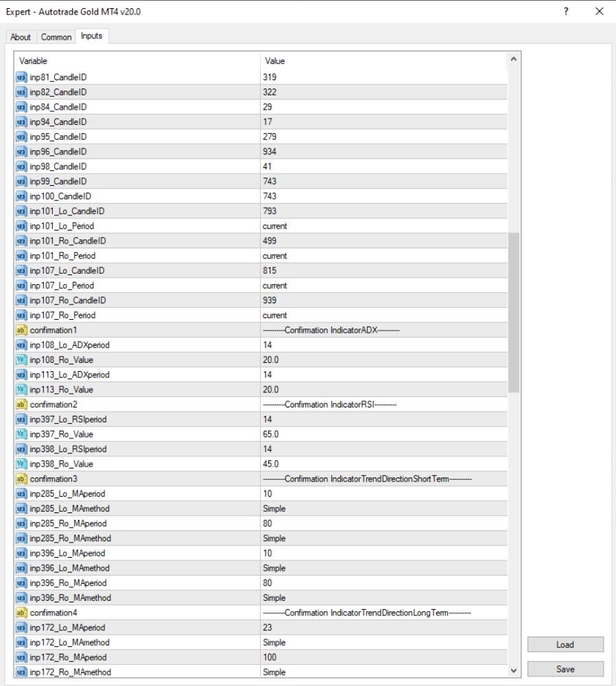
Task: Click the Load button
Action: [565, 644]
